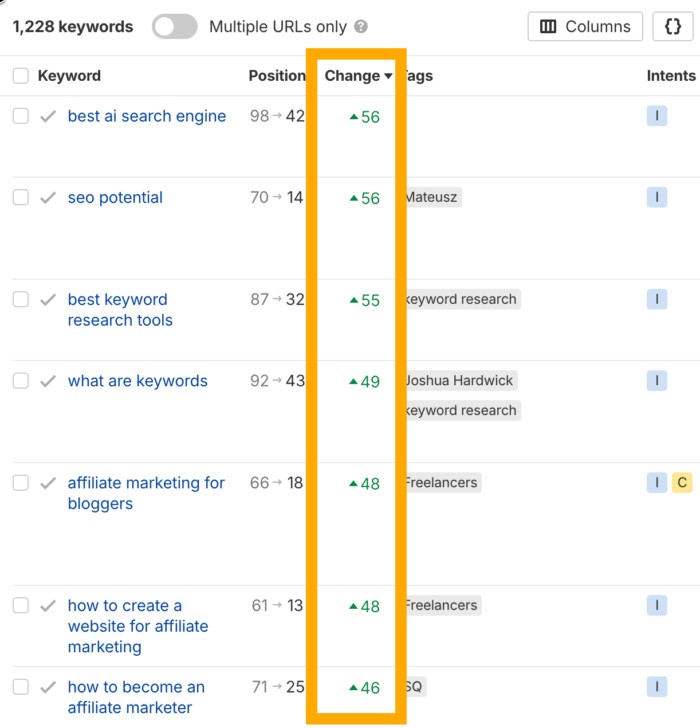Click checkmark icon next to best ai search engine
Viewport: 700px width, 728px height.
pos(48,116)
